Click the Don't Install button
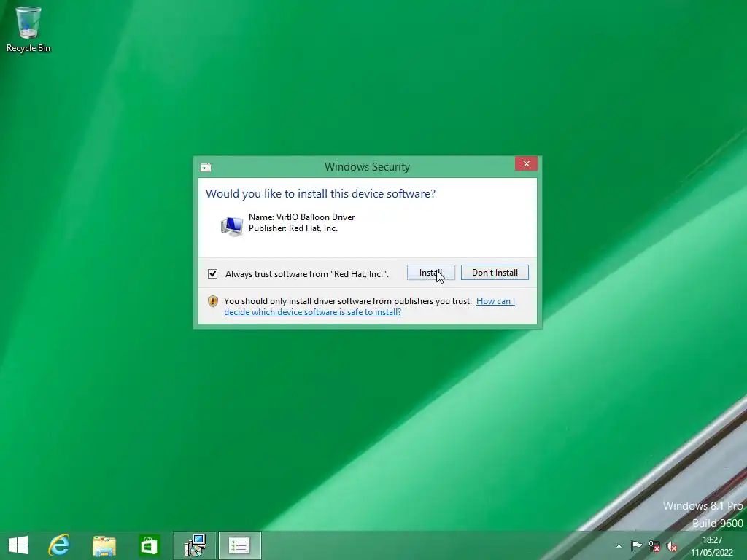The height and width of the screenshot is (560, 747). pos(495,273)
